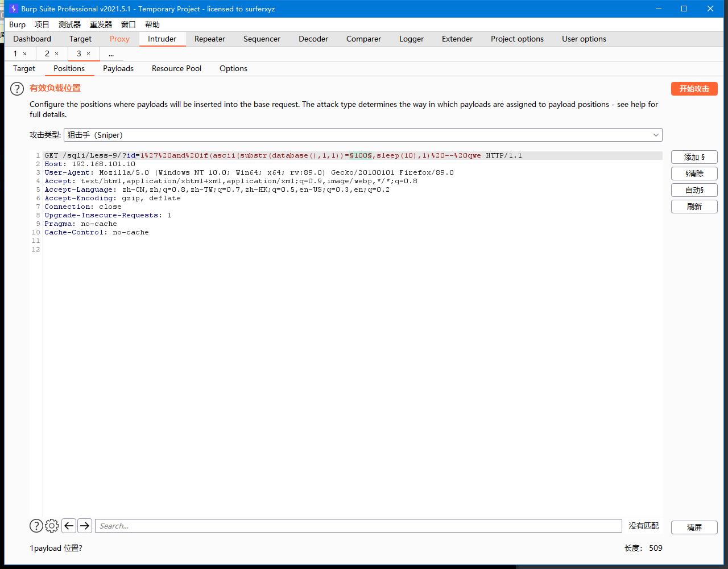Open the 项目 menu
728x569 pixels.
coord(42,24)
